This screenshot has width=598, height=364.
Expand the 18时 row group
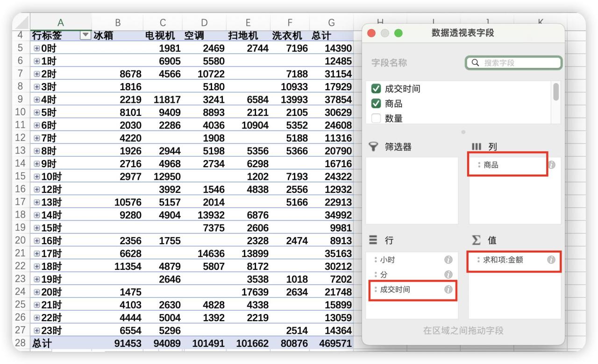36,266
